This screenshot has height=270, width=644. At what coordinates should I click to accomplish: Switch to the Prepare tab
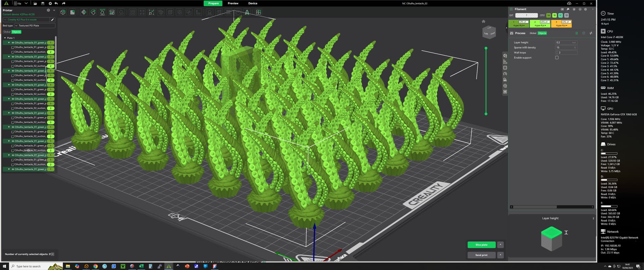click(x=213, y=3)
